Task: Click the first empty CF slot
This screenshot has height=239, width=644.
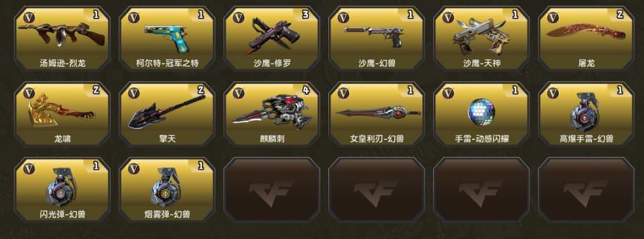Action: 272,190
